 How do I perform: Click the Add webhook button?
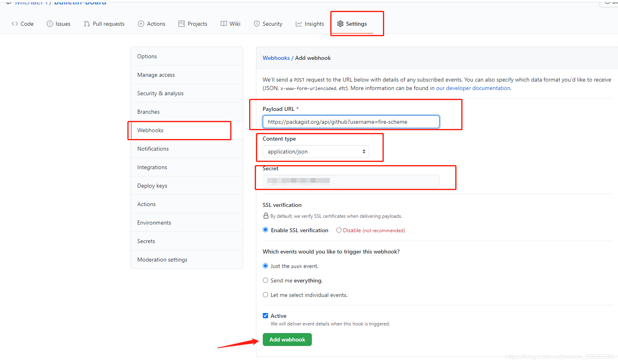click(287, 339)
